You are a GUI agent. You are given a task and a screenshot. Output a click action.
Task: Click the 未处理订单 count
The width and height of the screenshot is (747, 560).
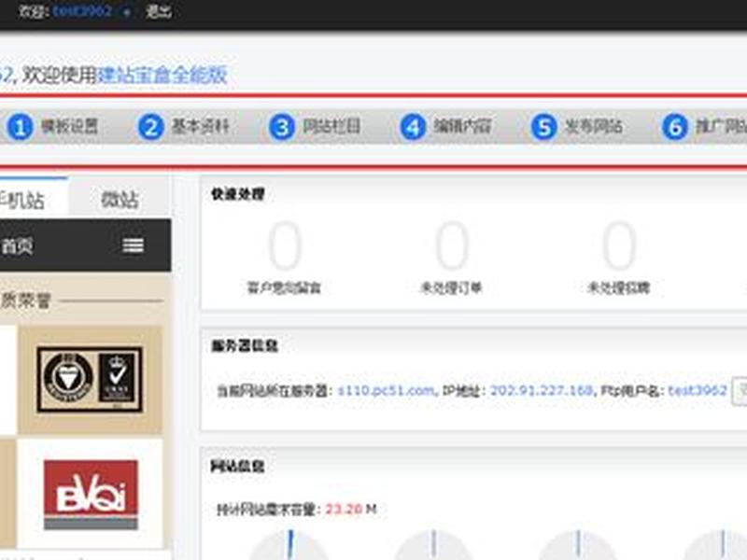pos(452,245)
